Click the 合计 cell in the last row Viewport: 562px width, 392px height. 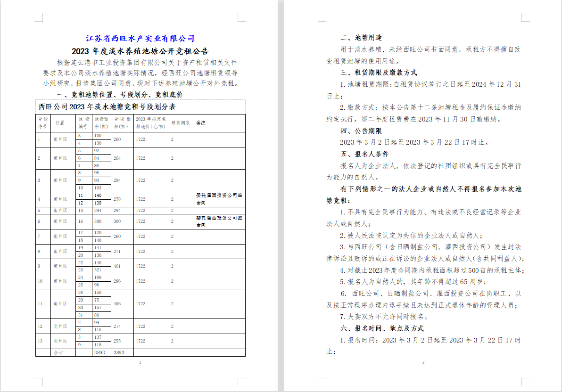click(x=58, y=352)
